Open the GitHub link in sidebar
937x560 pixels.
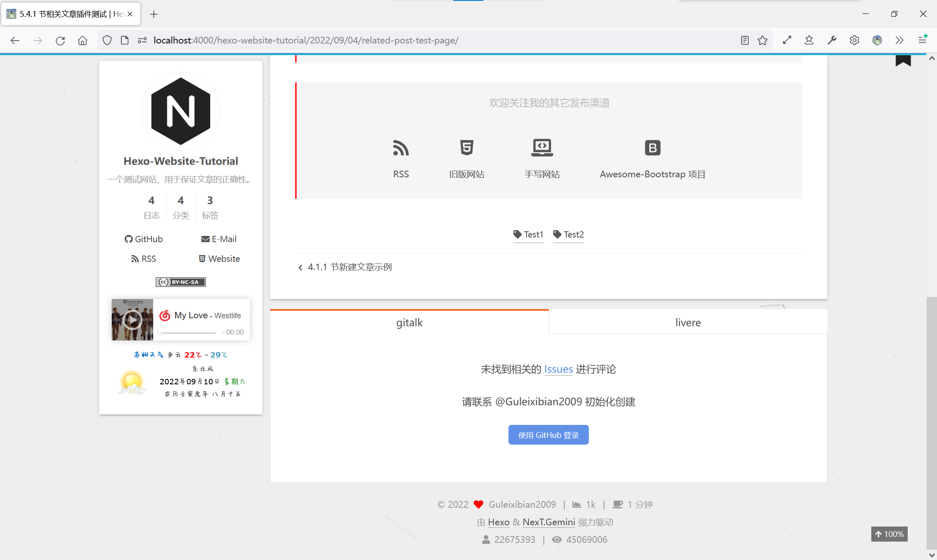144,239
